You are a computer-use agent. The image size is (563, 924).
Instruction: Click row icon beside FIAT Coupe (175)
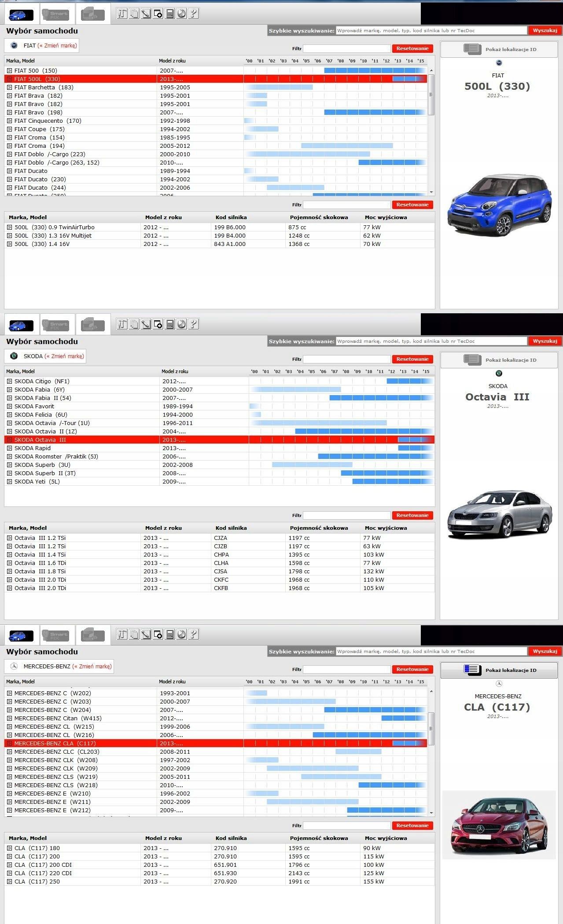click(9, 129)
